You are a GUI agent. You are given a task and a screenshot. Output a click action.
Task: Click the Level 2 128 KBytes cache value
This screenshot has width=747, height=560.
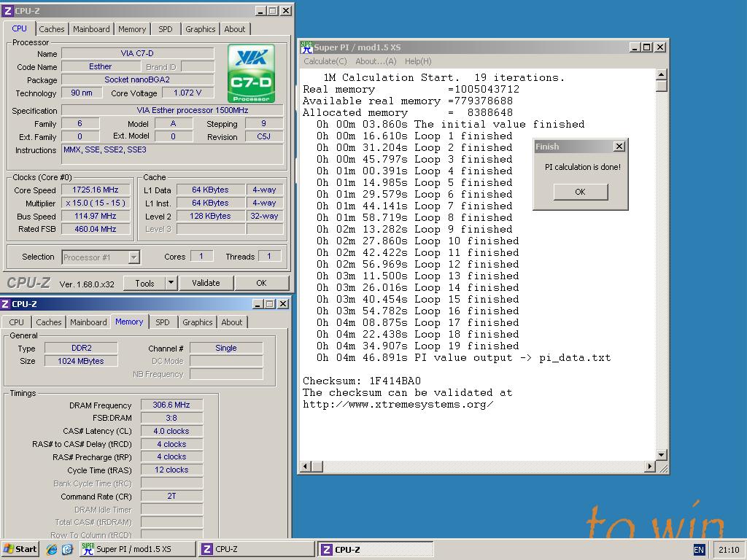click(x=211, y=216)
